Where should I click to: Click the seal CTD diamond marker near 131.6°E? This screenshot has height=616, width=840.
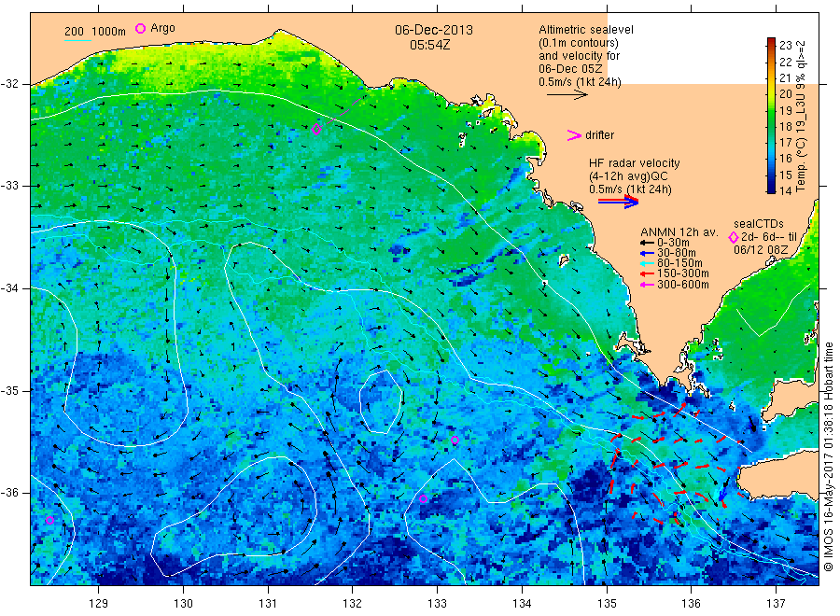(316, 129)
